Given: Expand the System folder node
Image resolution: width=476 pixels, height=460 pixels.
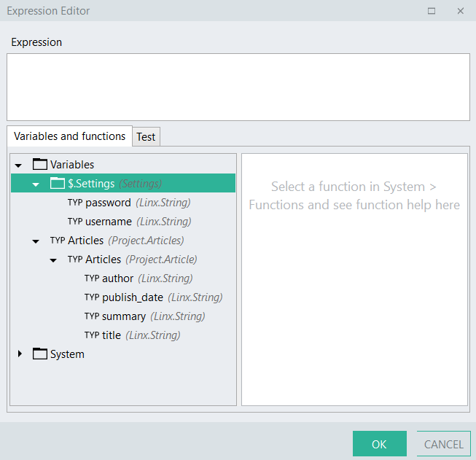Looking at the screenshot, I should 20,354.
